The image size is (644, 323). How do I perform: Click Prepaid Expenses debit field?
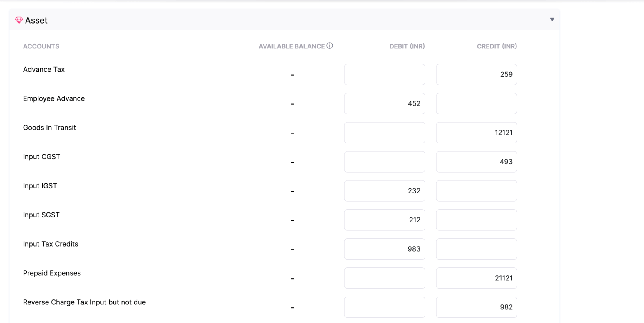click(x=384, y=278)
